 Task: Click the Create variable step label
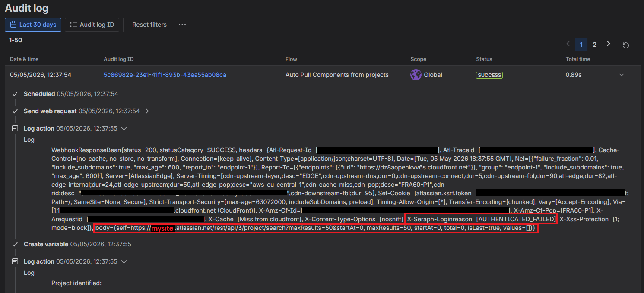pos(46,244)
